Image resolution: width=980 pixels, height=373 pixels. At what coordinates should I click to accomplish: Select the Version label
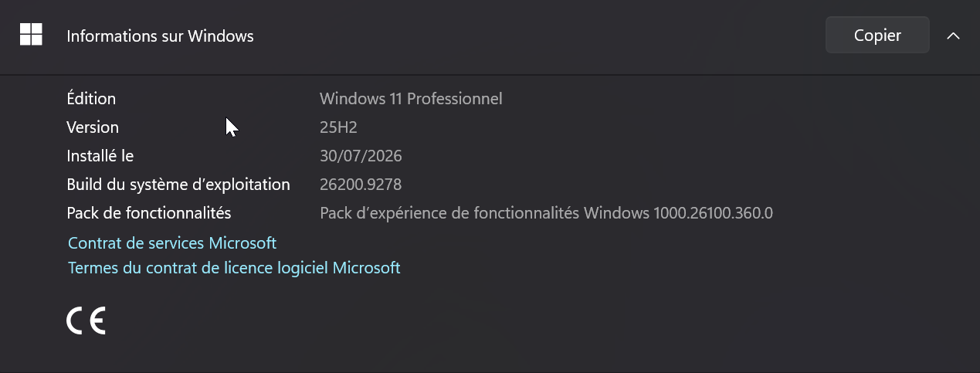tap(93, 127)
